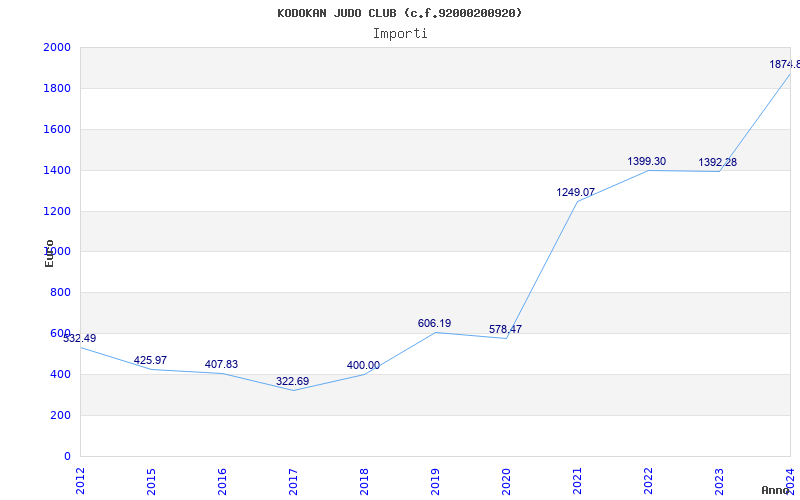The height and width of the screenshot is (500, 800).
Task: Click the KODOKAN JUDO CLUB chart title
Action: 400,13
